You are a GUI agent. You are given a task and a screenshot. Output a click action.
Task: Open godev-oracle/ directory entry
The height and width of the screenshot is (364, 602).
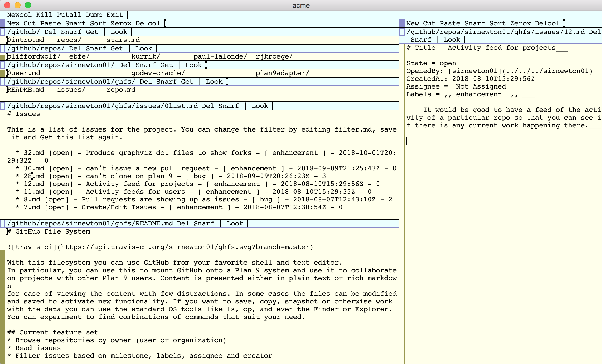[x=158, y=73]
